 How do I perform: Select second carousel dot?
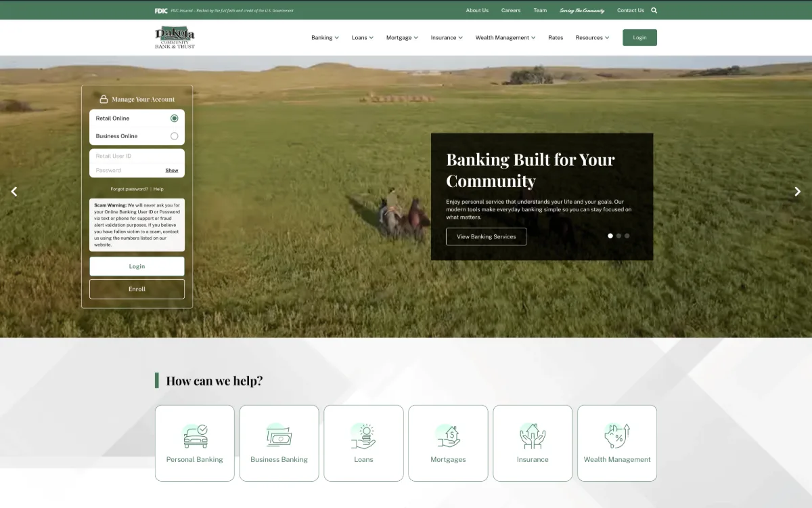click(618, 236)
